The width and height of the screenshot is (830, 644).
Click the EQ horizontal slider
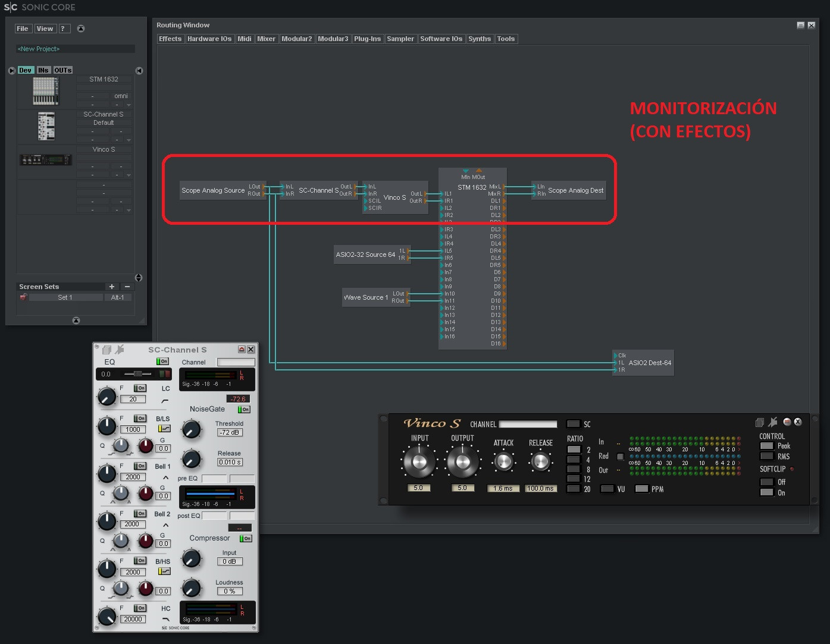coord(137,374)
